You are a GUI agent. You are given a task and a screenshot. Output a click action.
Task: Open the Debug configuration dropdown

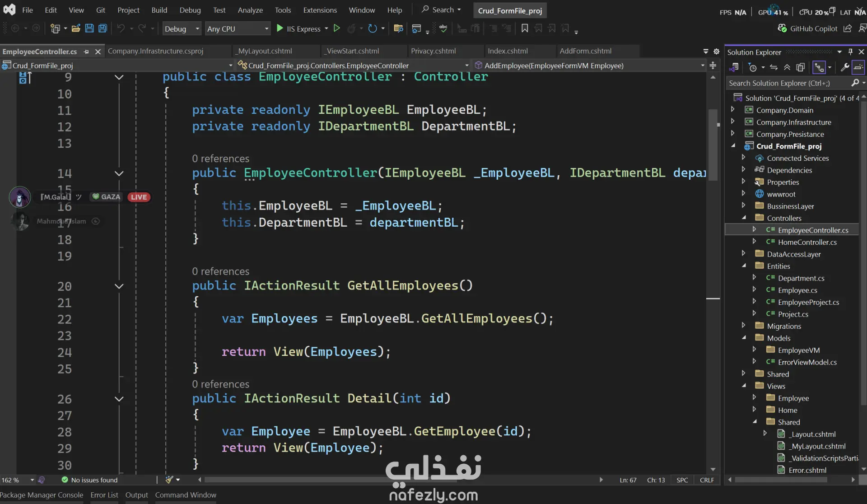[x=182, y=28]
